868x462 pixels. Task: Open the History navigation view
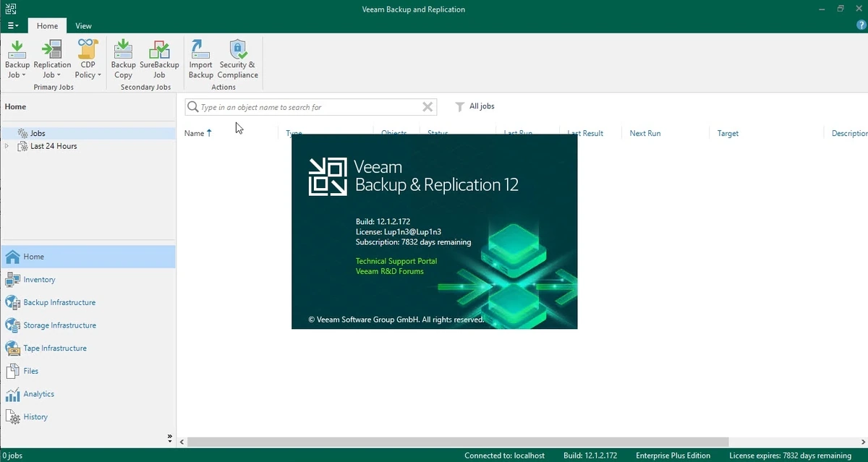(88, 417)
